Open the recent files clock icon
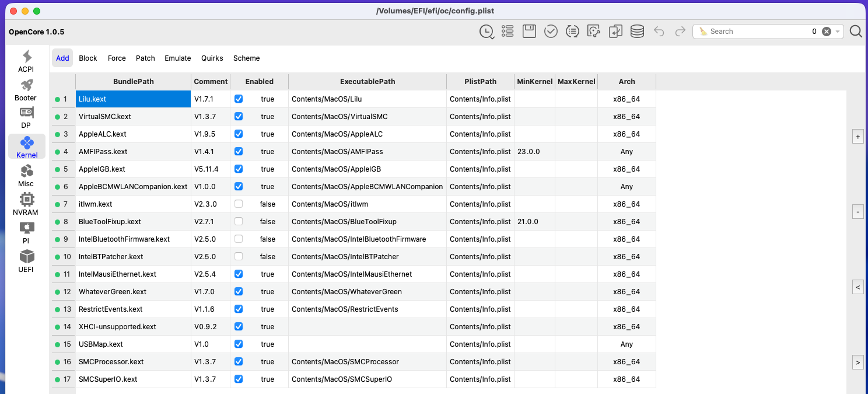This screenshot has width=868, height=394. pyautogui.click(x=487, y=32)
